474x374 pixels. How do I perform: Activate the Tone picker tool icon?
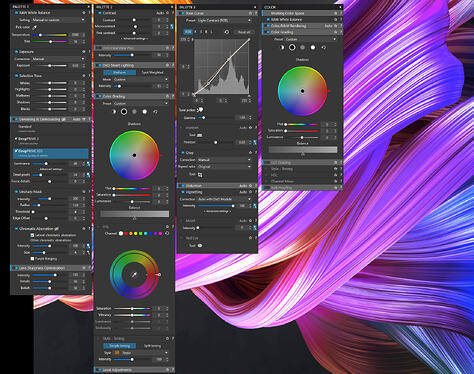click(x=200, y=109)
